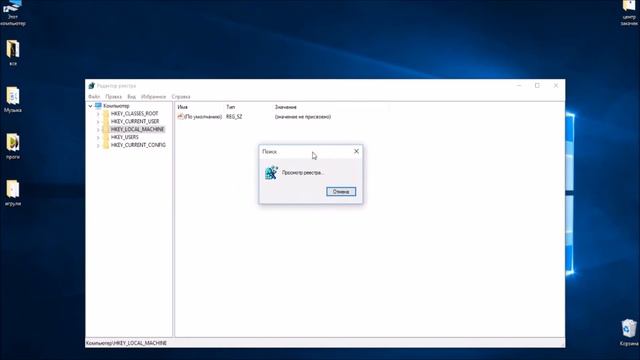640x360 pixels.
Task: Select the Компьютер root item
Action: [x=116, y=106]
